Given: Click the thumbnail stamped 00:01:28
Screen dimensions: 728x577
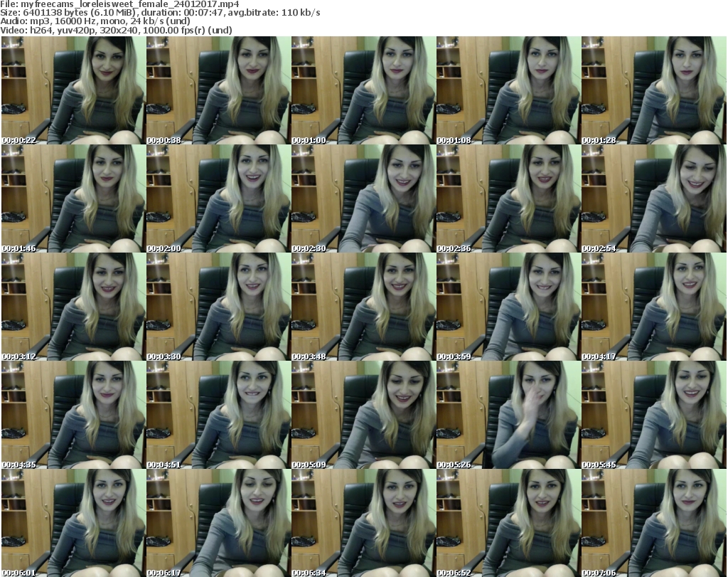Looking at the screenshot, I should pyautogui.click(x=653, y=90).
